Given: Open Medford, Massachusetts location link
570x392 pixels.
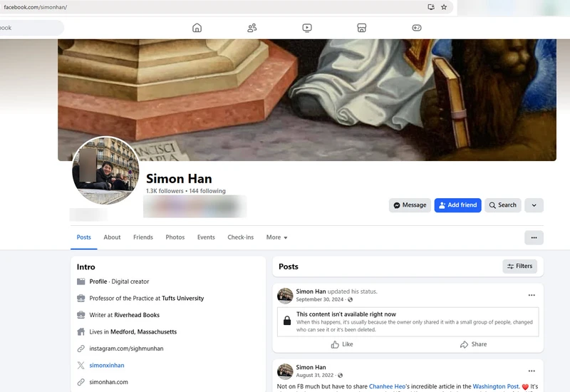Looking at the screenshot, I should point(144,331).
